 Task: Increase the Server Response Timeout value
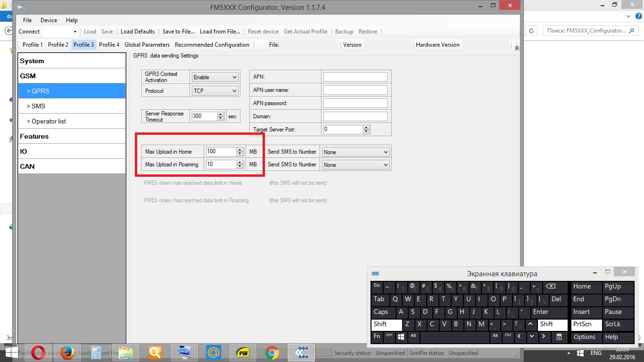[221, 114]
